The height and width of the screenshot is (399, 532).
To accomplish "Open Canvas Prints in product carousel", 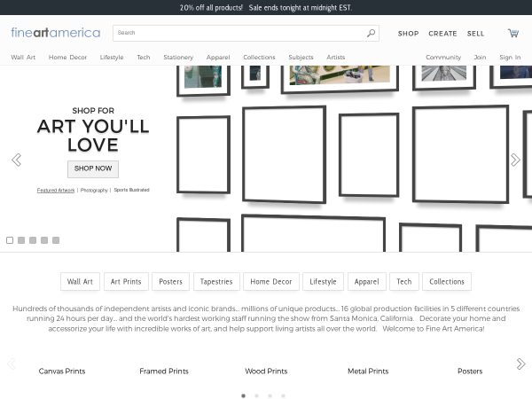I will (62, 372).
